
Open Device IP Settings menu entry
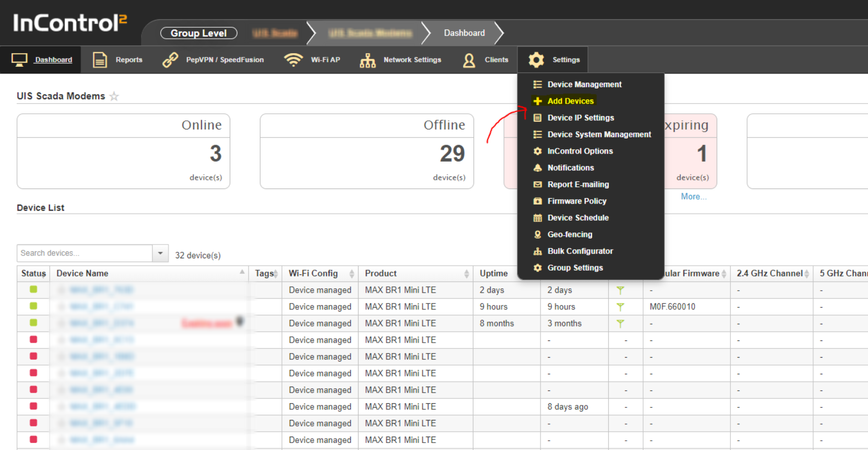click(x=581, y=118)
